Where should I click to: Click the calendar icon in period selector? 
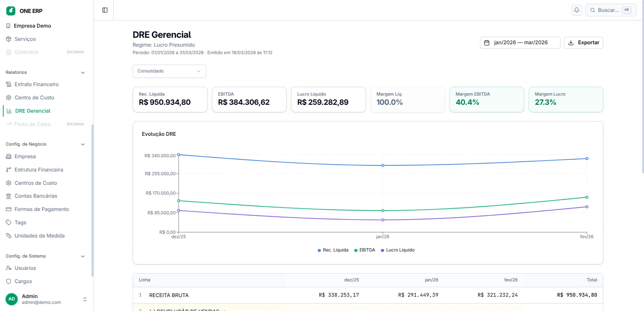[x=487, y=43]
